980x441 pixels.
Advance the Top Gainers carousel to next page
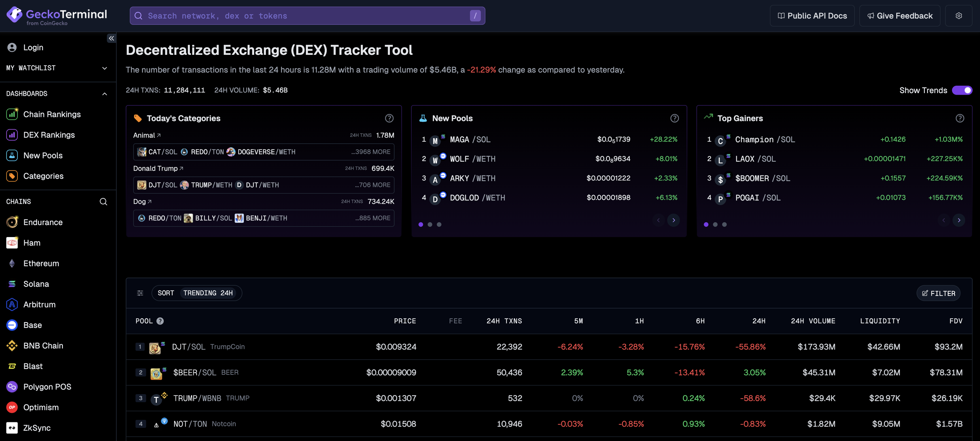click(x=959, y=220)
